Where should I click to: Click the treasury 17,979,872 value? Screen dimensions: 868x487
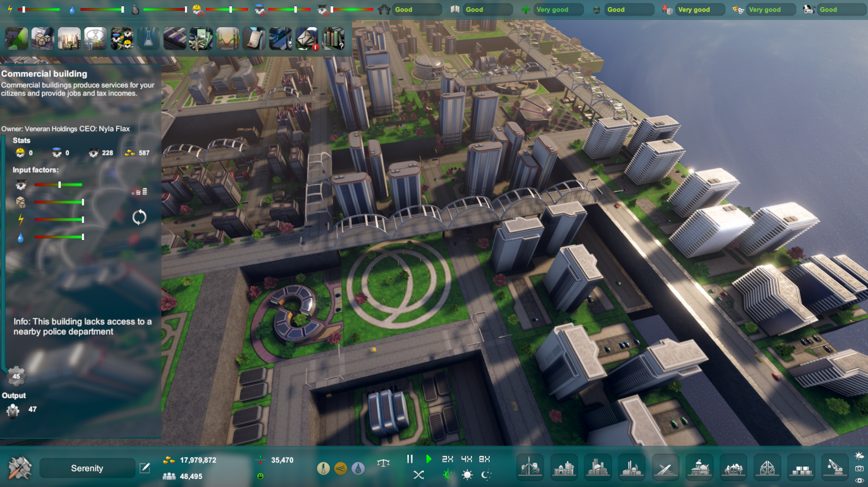(x=198, y=460)
